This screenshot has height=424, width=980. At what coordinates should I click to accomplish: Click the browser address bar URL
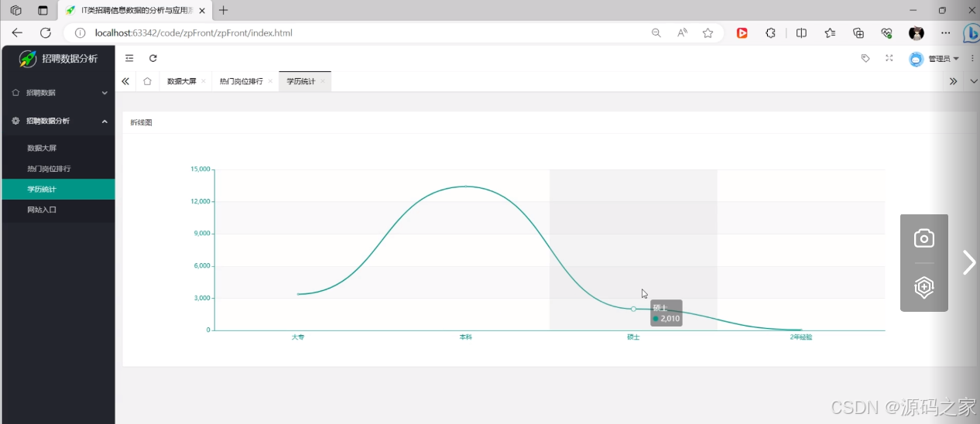click(194, 33)
